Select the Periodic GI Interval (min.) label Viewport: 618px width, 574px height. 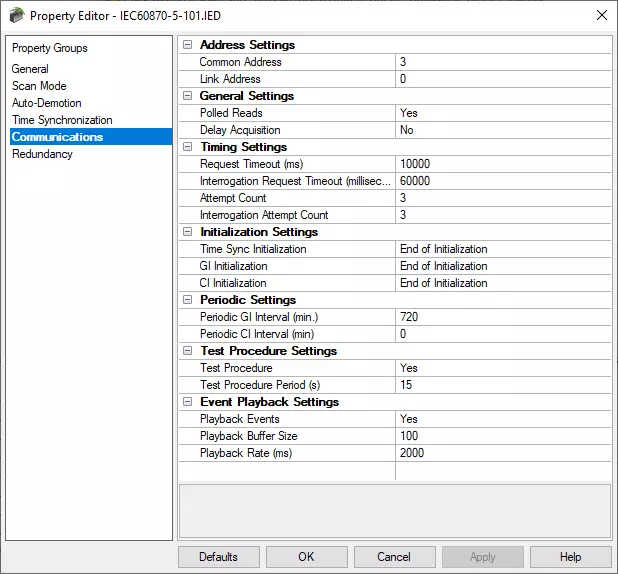pyautogui.click(x=259, y=317)
